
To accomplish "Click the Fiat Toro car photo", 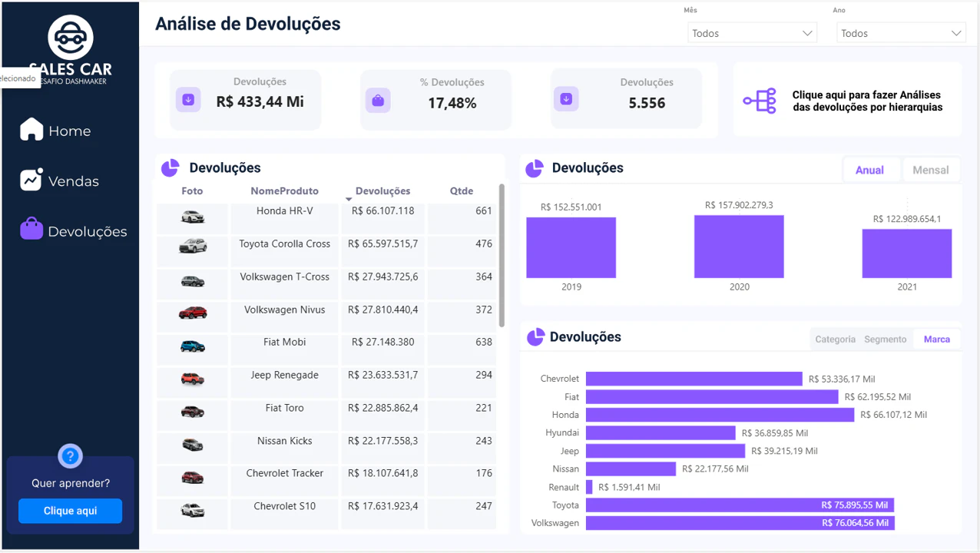I will pos(193,412).
